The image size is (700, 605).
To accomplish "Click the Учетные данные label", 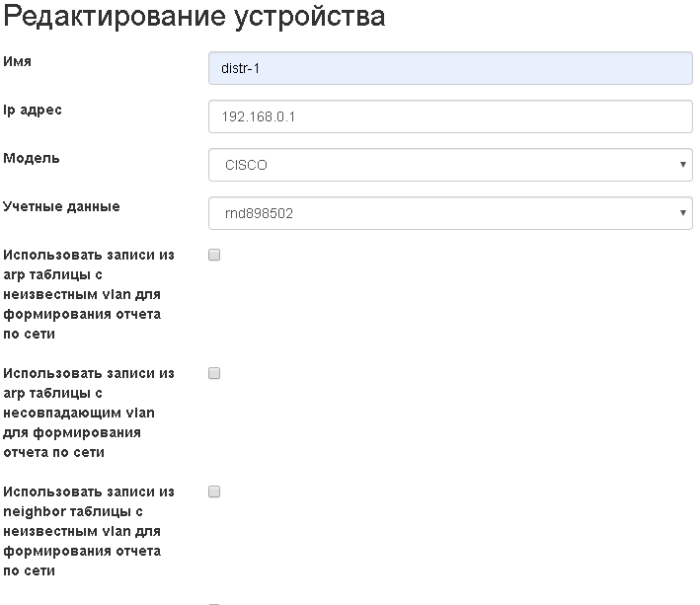I will pos(61,207).
